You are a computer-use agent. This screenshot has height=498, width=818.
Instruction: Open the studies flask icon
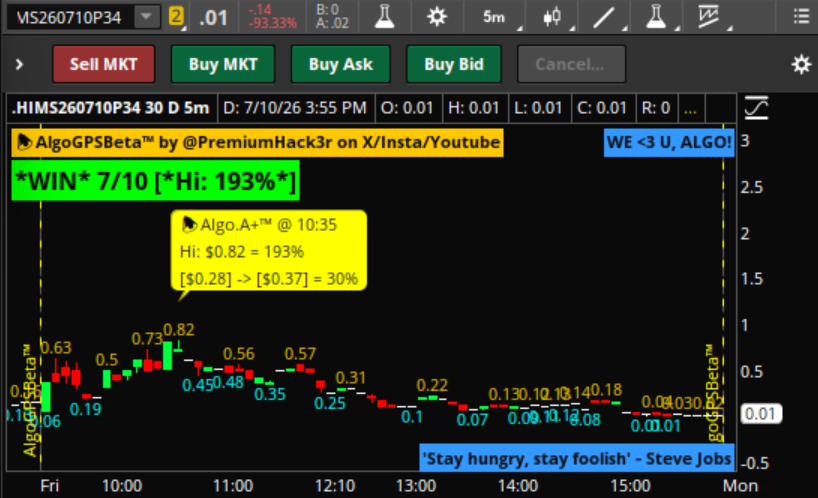click(656, 17)
